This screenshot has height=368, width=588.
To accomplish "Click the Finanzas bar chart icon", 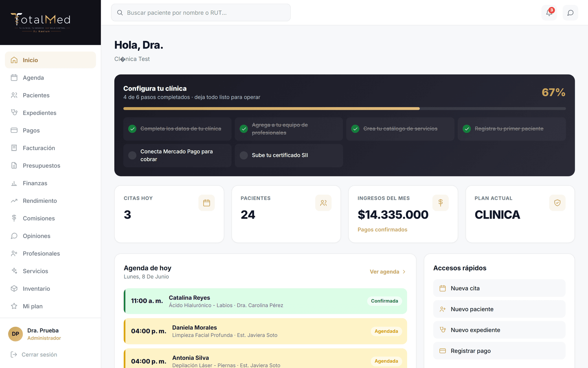I will click(14, 183).
